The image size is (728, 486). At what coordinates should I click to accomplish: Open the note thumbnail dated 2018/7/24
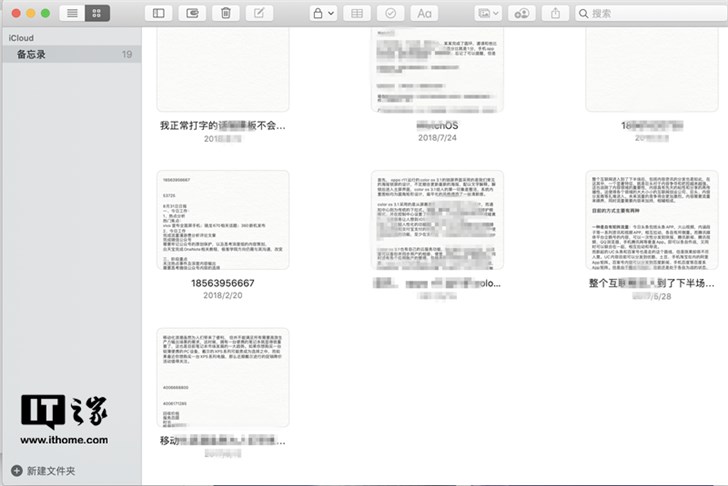pos(437,69)
